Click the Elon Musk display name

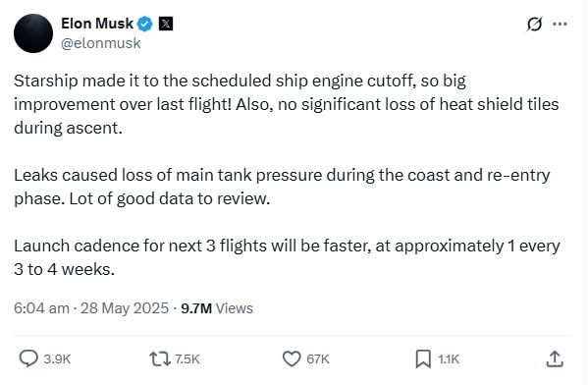(x=97, y=24)
